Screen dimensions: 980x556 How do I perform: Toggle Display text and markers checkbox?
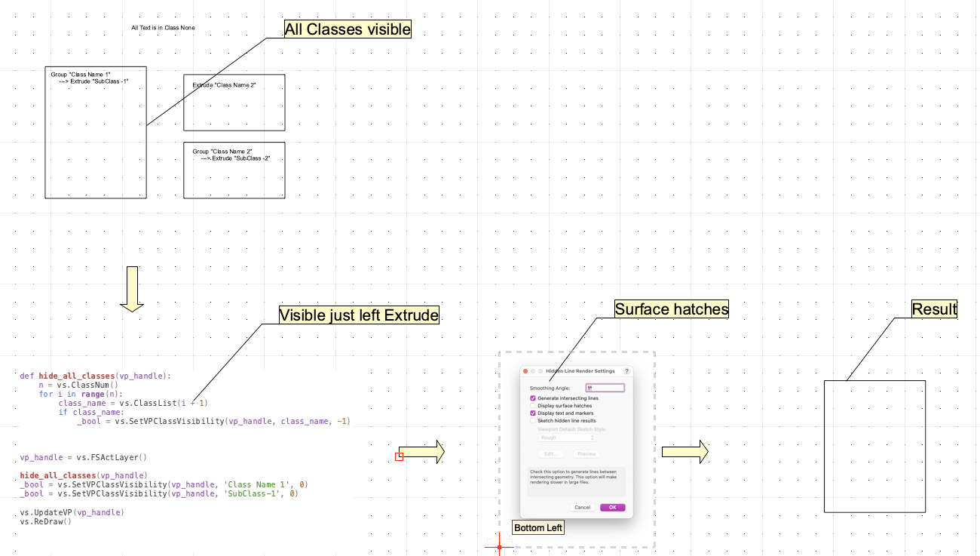533,413
